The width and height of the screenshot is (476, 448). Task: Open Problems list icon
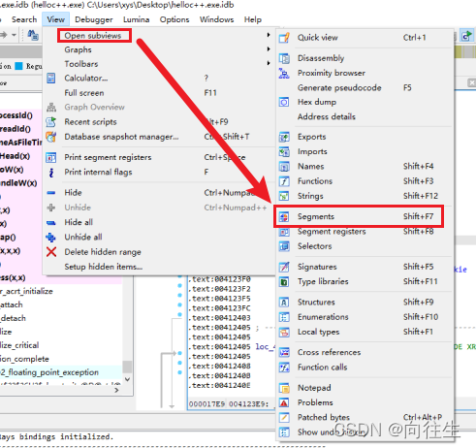[284, 402]
